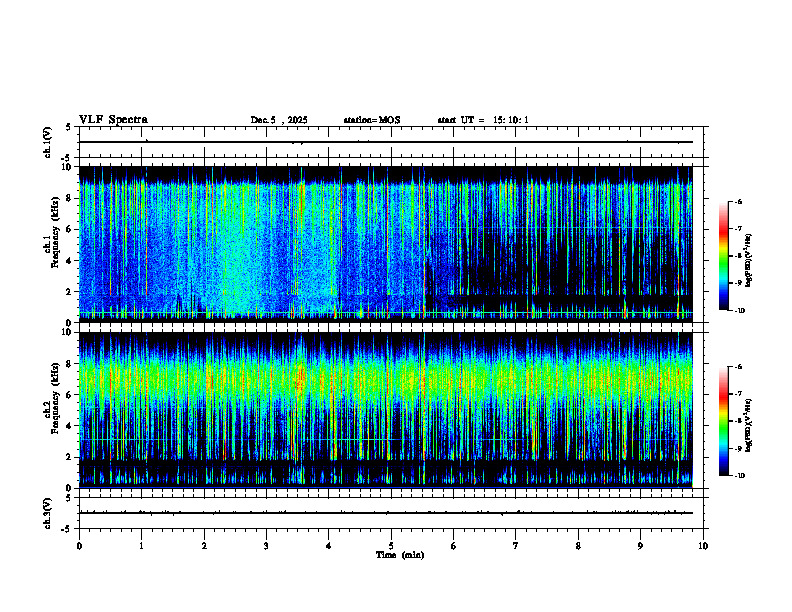Click the "0" tick on the time axis
Viewport: 792px width, 612px height.
pyautogui.click(x=79, y=546)
